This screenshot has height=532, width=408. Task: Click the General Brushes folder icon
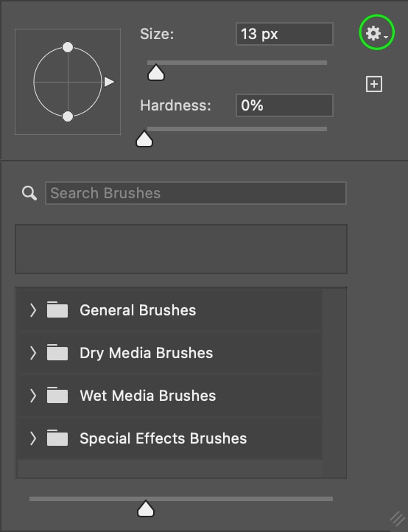click(x=57, y=309)
